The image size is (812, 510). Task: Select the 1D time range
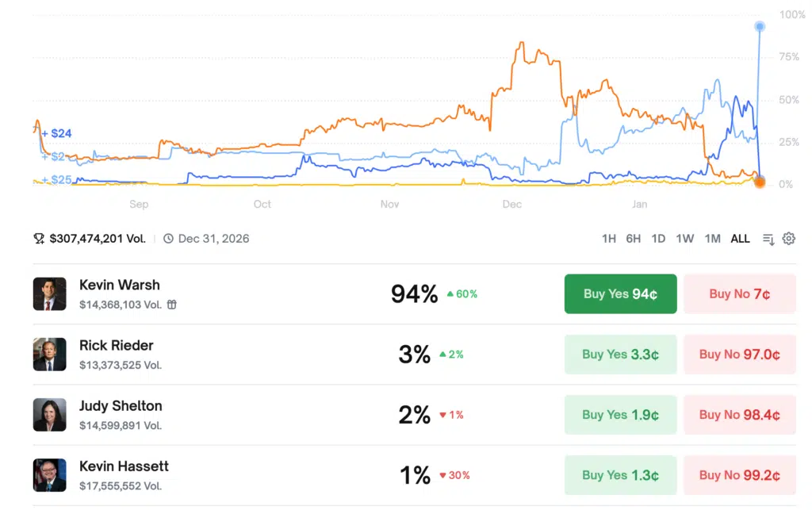point(658,239)
